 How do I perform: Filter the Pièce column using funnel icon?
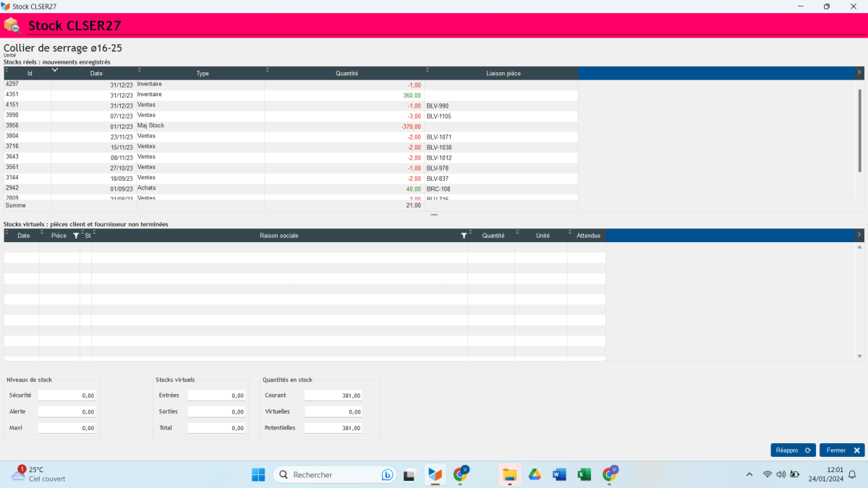tap(76, 236)
